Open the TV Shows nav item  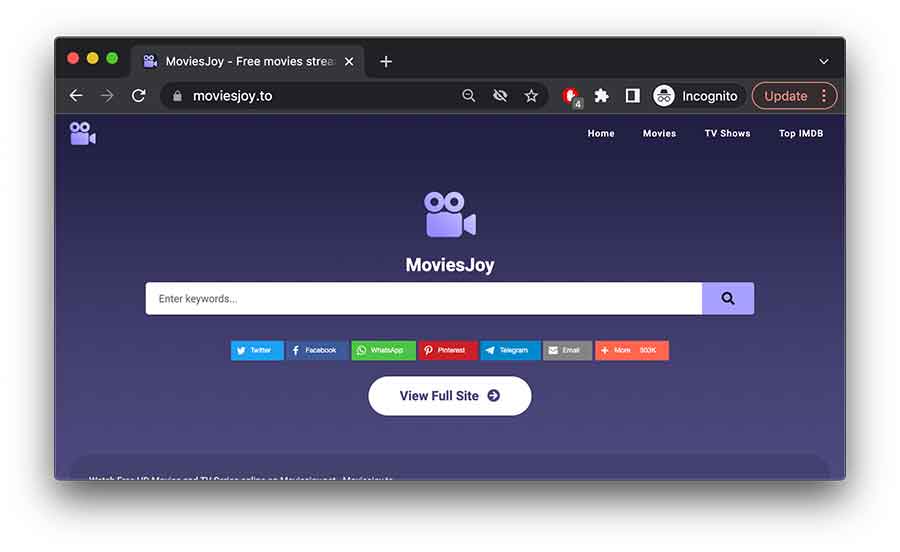(727, 133)
